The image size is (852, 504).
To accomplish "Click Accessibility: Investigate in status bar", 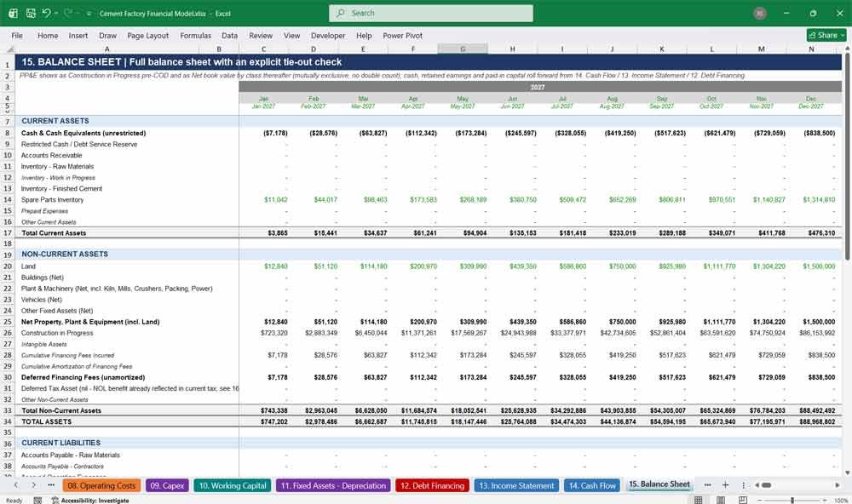I will click(x=91, y=501).
